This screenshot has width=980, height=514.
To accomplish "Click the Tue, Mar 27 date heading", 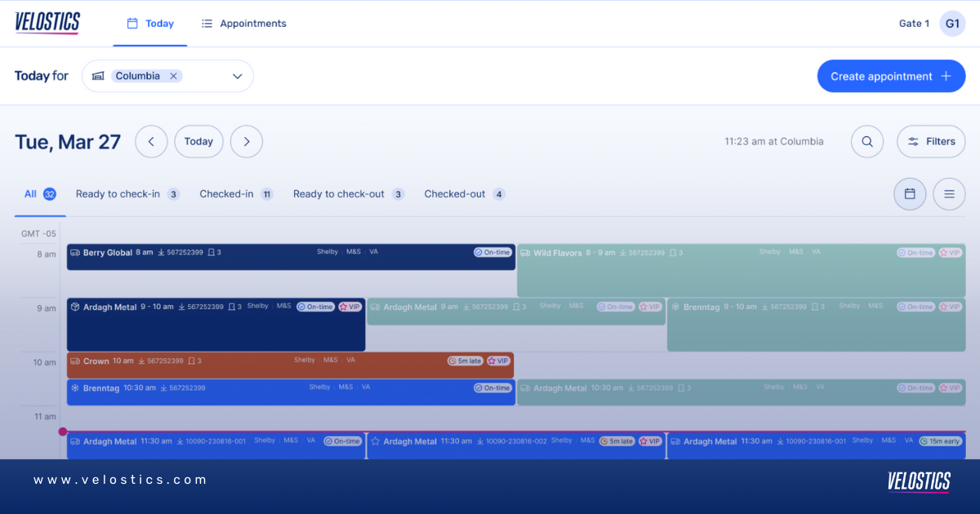I will 68,142.
